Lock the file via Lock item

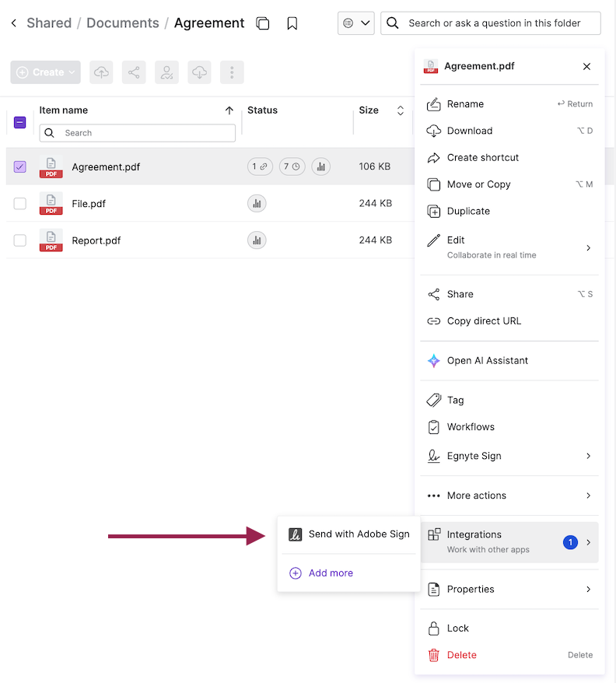(509, 628)
